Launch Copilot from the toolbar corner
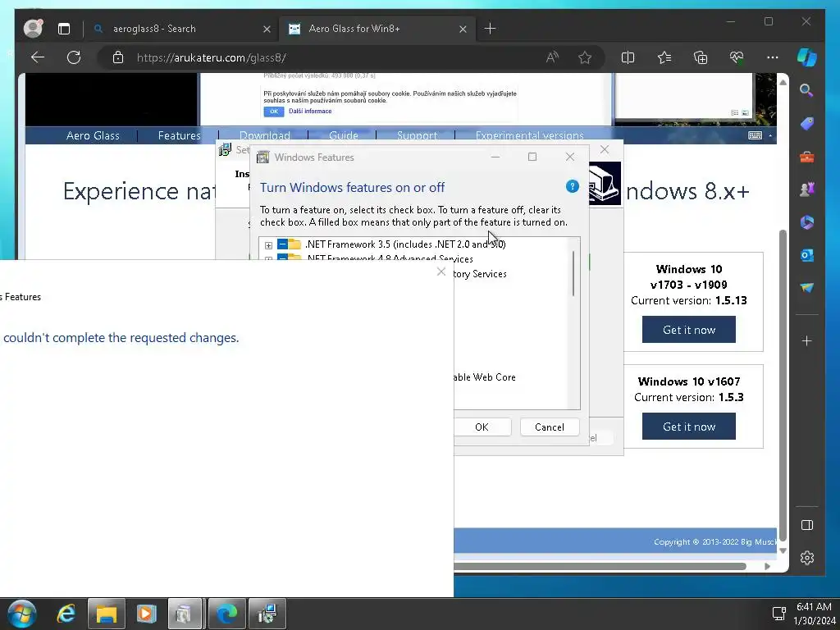The image size is (840, 630). coord(807,57)
